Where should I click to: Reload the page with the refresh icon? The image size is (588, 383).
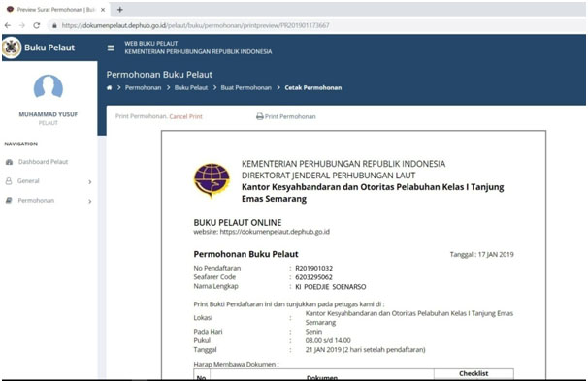click(36, 25)
